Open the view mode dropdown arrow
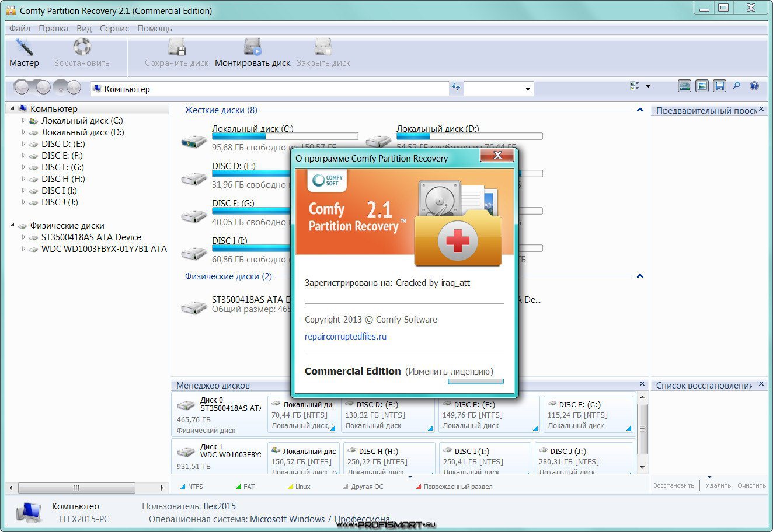Image resolution: width=773 pixels, height=532 pixels. point(648,86)
